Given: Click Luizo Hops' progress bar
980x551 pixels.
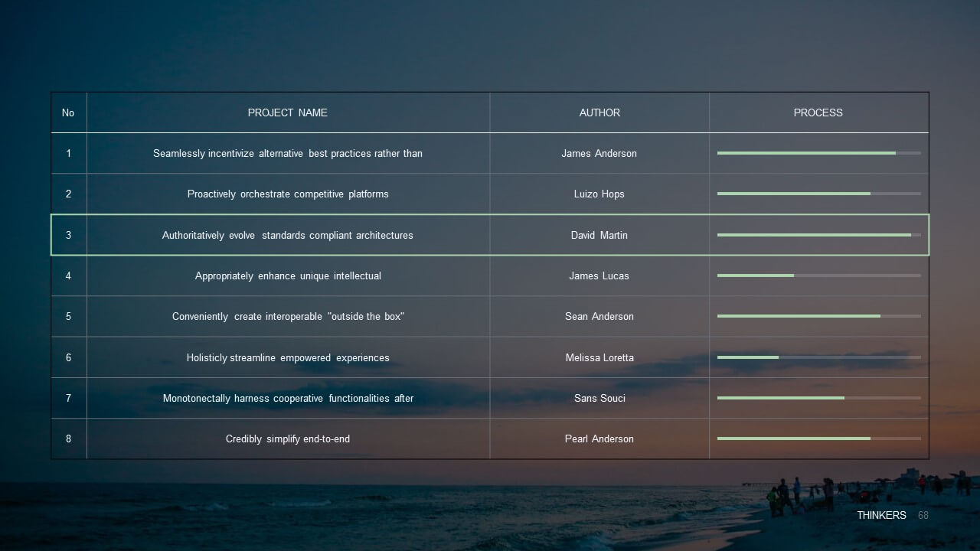Looking at the screenshot, I should 819,194.
